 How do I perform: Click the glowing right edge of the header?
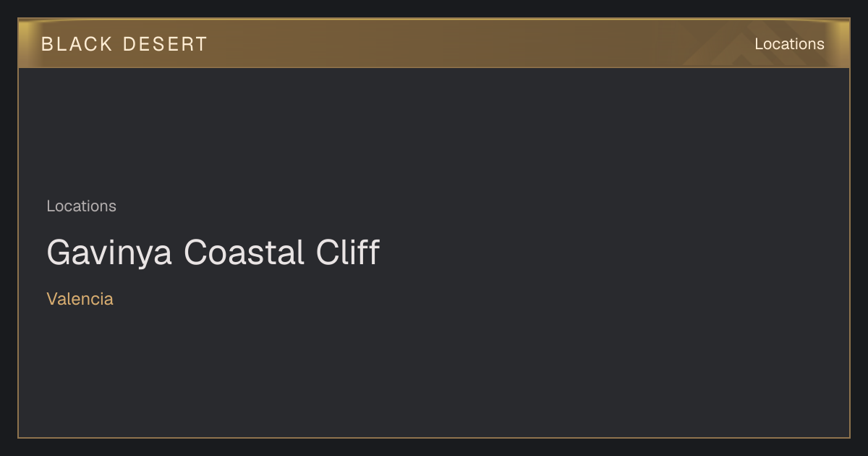(x=843, y=43)
